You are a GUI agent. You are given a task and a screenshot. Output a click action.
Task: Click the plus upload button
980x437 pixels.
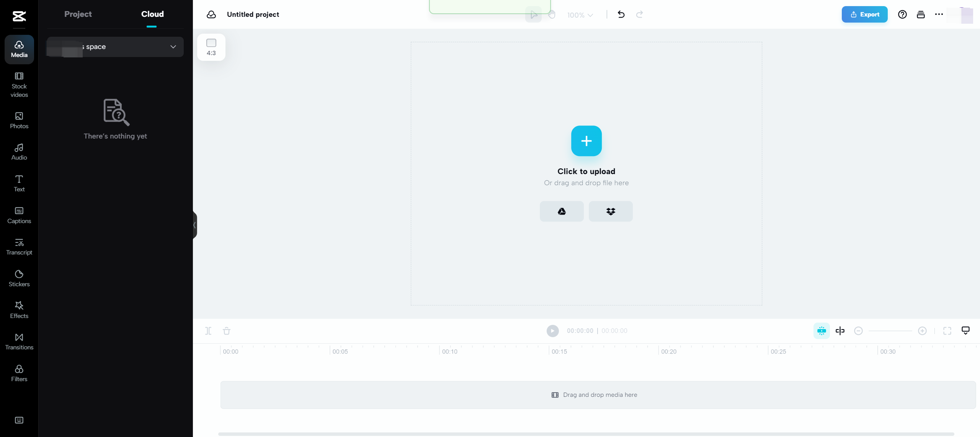click(586, 141)
